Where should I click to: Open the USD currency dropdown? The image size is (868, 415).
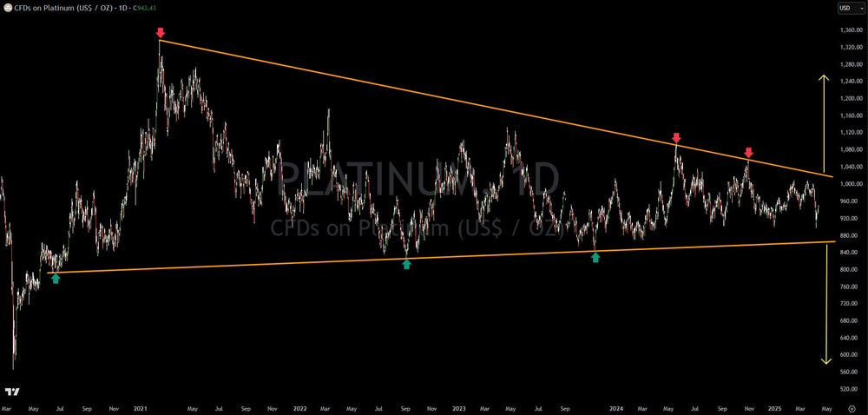tap(848, 8)
